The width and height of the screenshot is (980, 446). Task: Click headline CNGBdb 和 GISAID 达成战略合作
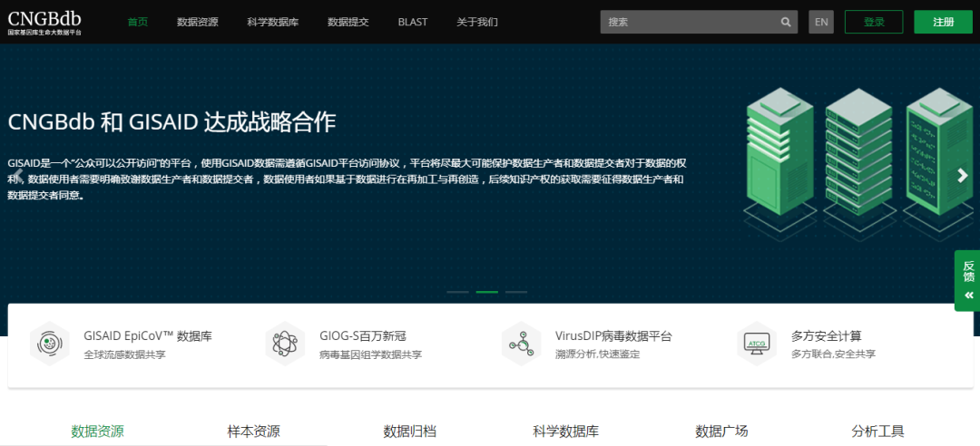(171, 122)
